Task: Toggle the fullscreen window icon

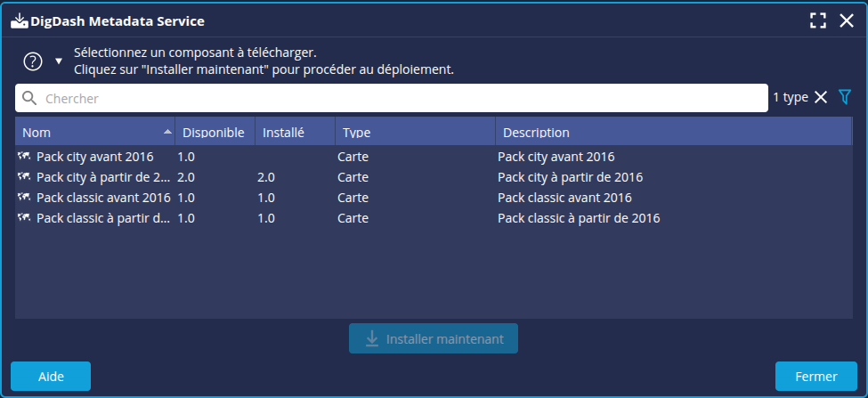Action: pyautogui.click(x=818, y=20)
